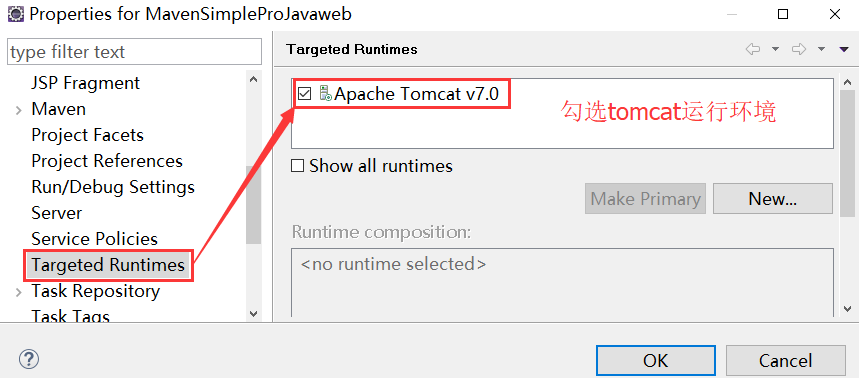Click the back navigation arrow icon
859x378 pixels.
753,49
